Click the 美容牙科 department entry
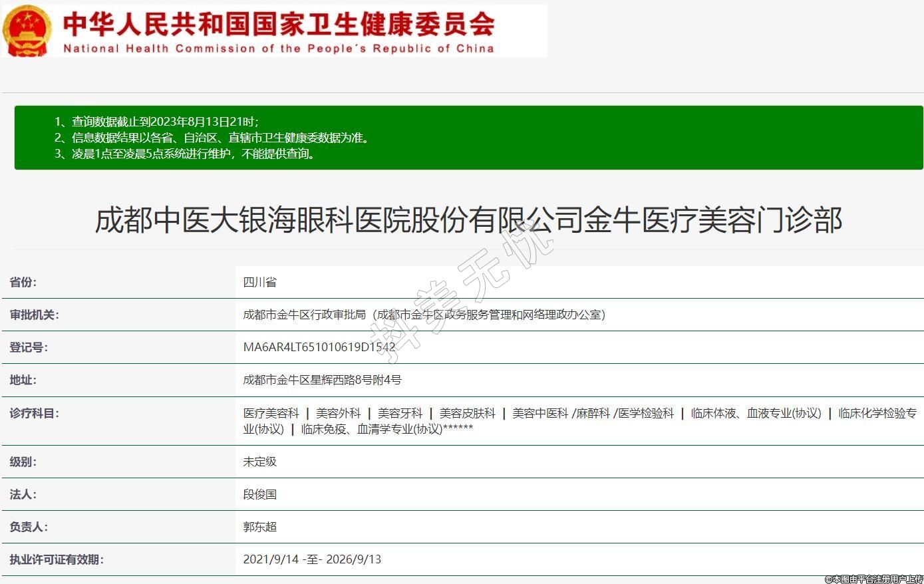The image size is (924, 584). pyautogui.click(x=400, y=413)
